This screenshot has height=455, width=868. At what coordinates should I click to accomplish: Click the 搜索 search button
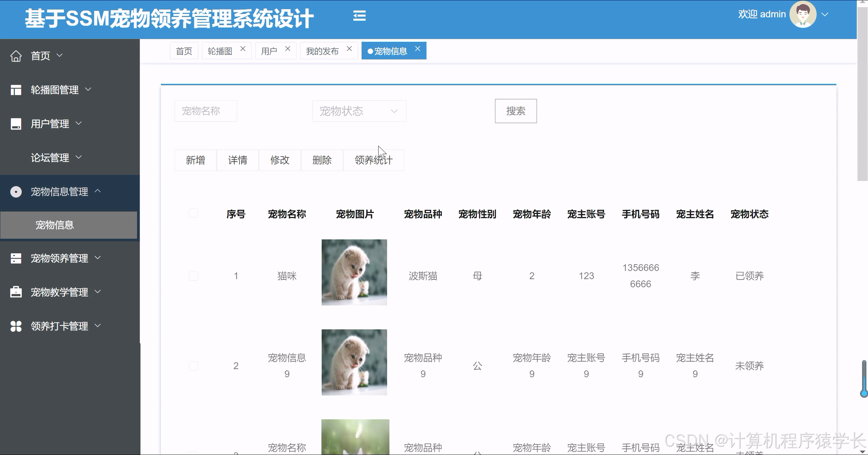click(x=516, y=111)
